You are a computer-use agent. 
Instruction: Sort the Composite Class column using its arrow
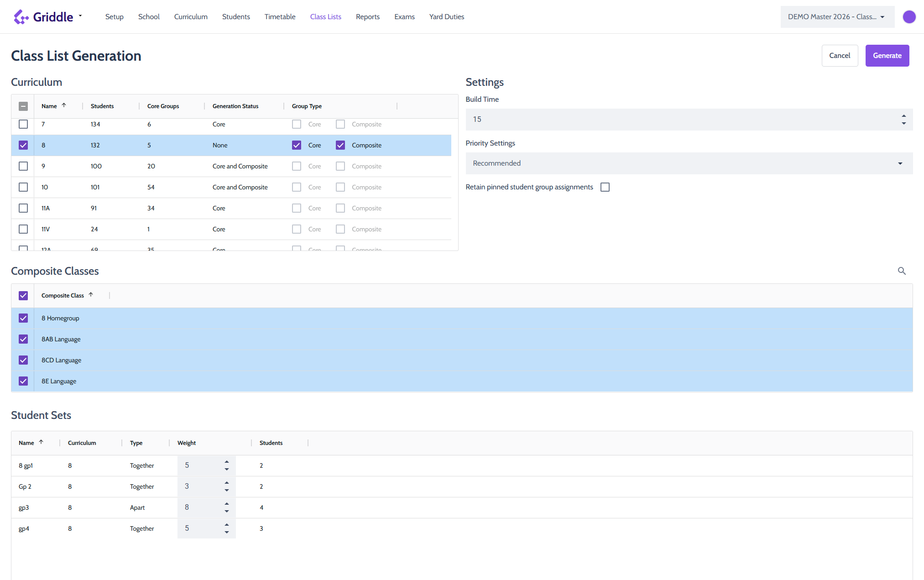(x=91, y=295)
